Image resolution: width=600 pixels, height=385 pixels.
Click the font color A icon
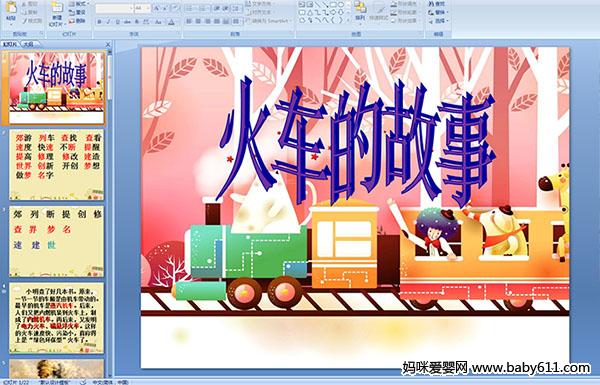pos(171,22)
